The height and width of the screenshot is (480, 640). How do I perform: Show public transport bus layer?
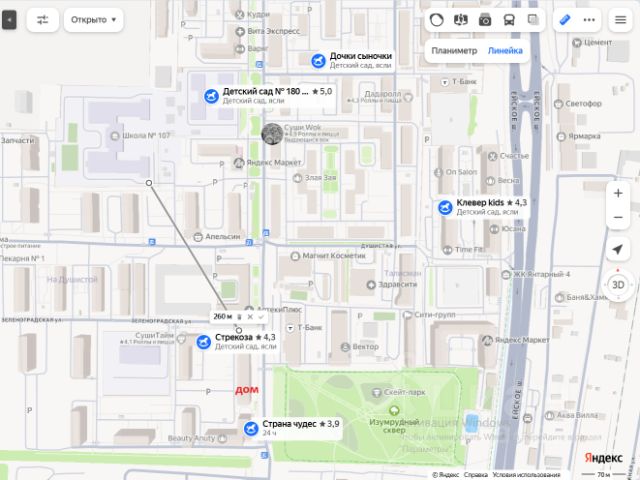[x=509, y=20]
